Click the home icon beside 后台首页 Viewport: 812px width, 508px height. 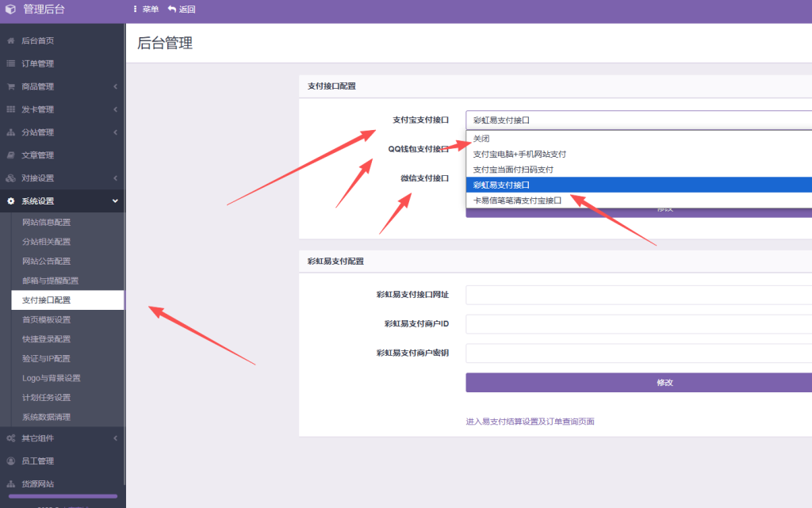[11, 40]
